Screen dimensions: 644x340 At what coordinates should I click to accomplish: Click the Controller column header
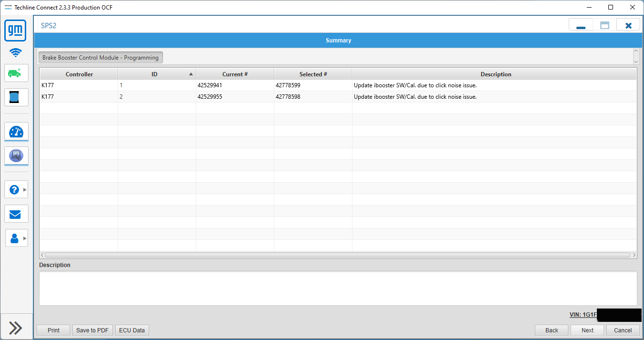[x=79, y=74]
